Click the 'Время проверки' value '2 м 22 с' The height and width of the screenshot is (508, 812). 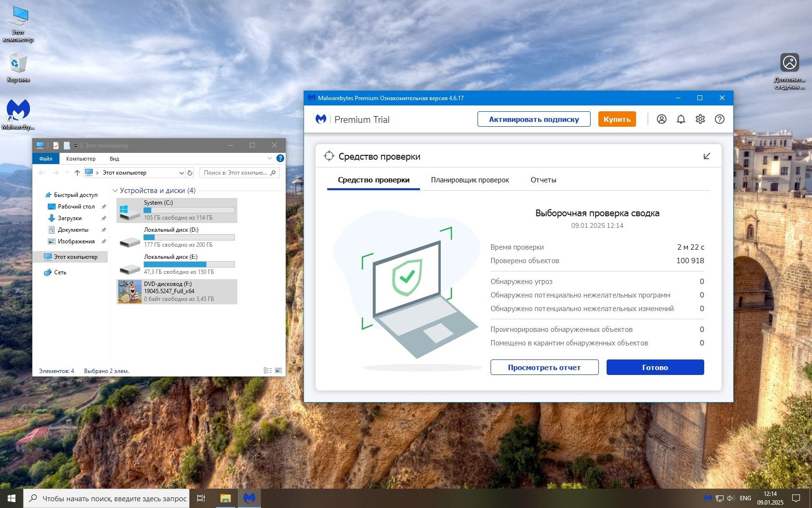[691, 247]
